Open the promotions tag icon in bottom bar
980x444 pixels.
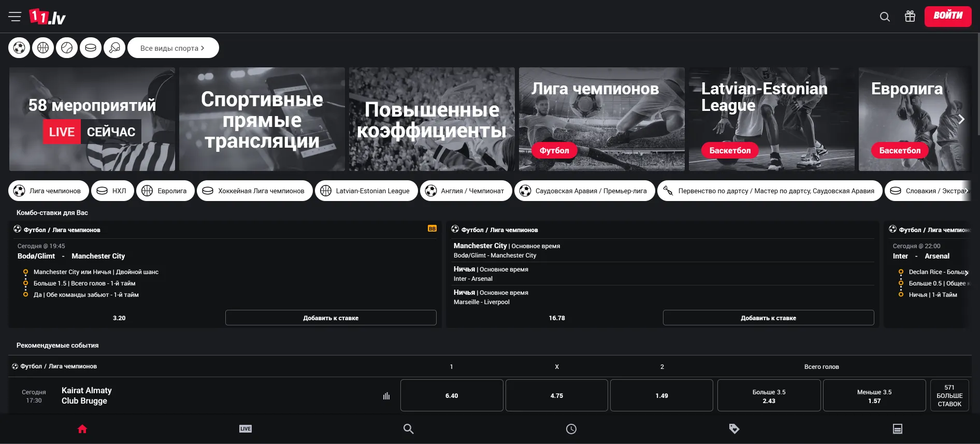734,429
